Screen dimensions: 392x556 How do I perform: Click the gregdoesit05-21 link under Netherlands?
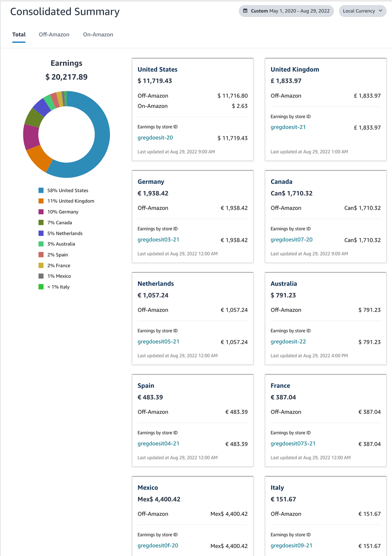158,341
